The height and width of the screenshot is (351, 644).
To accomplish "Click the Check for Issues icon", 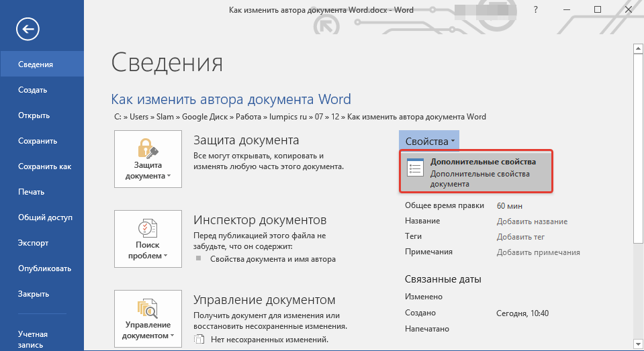I will pos(147,228).
